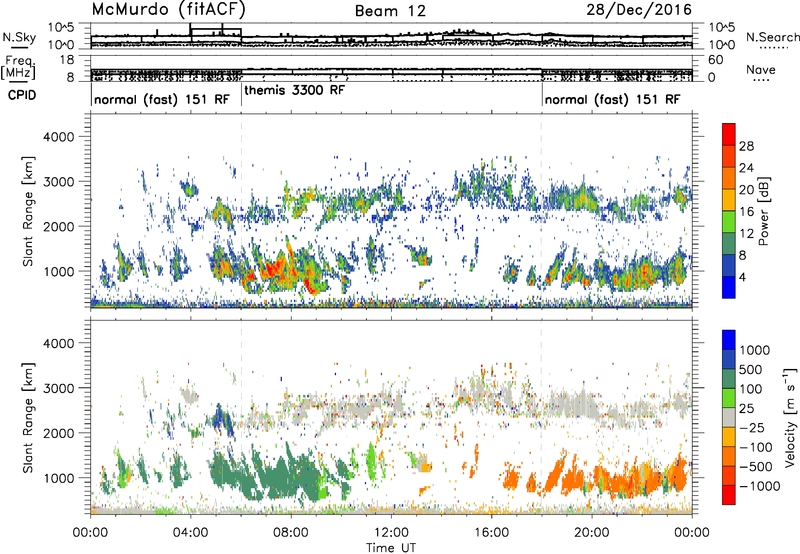Image resolution: width=800 pixels, height=554 pixels.
Task: Click the power panel 'Slant Range [km]' label
Action: click(28, 212)
